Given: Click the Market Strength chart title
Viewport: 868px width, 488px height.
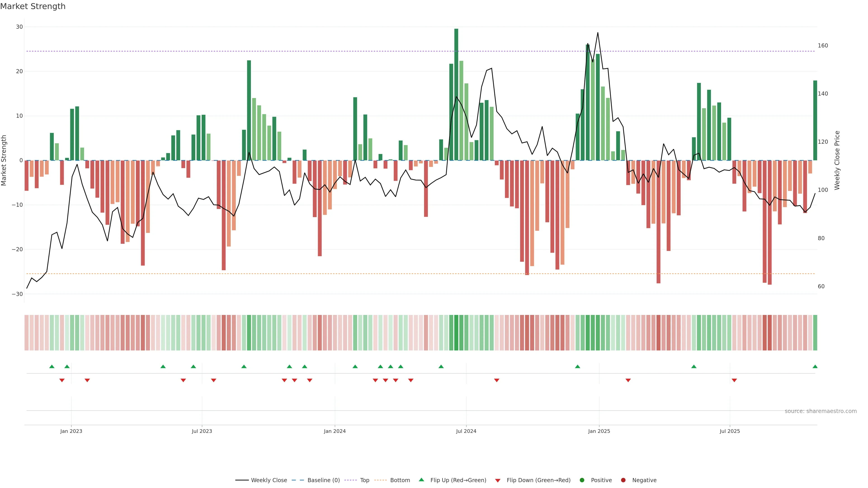Looking at the screenshot, I should coord(33,6).
